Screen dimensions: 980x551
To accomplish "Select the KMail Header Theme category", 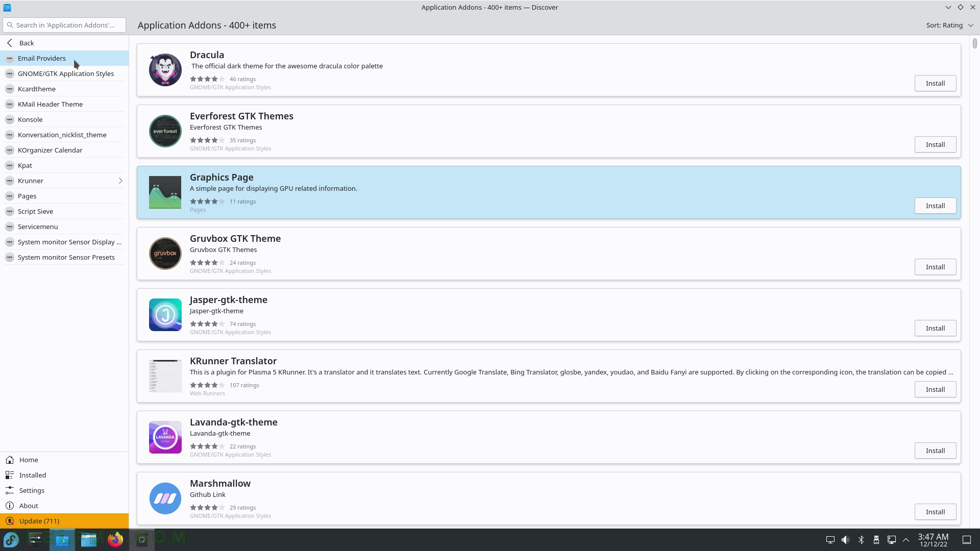I will click(64, 104).
